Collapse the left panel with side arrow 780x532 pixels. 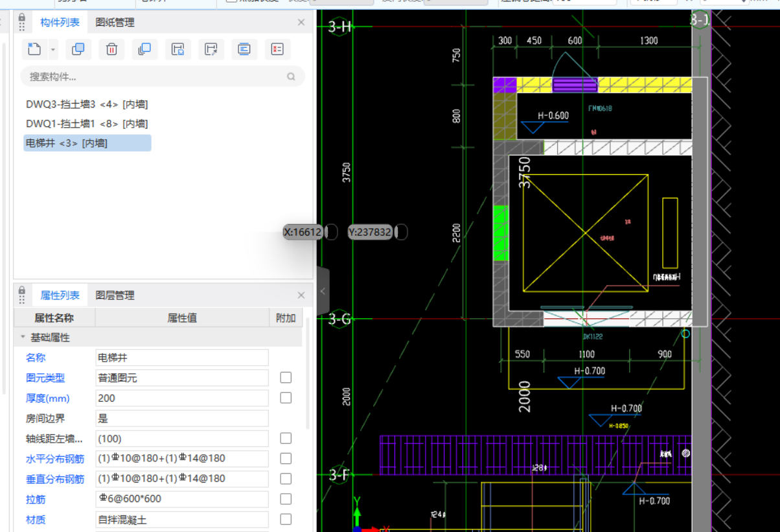(x=323, y=292)
